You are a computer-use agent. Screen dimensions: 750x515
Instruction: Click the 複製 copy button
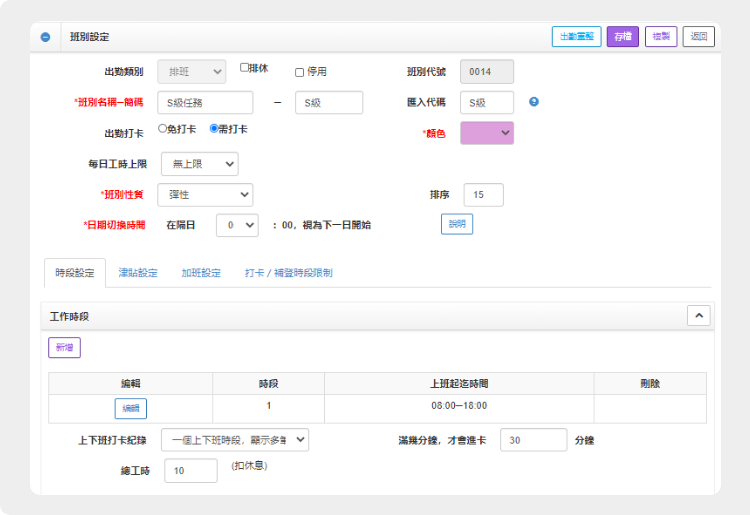661,36
